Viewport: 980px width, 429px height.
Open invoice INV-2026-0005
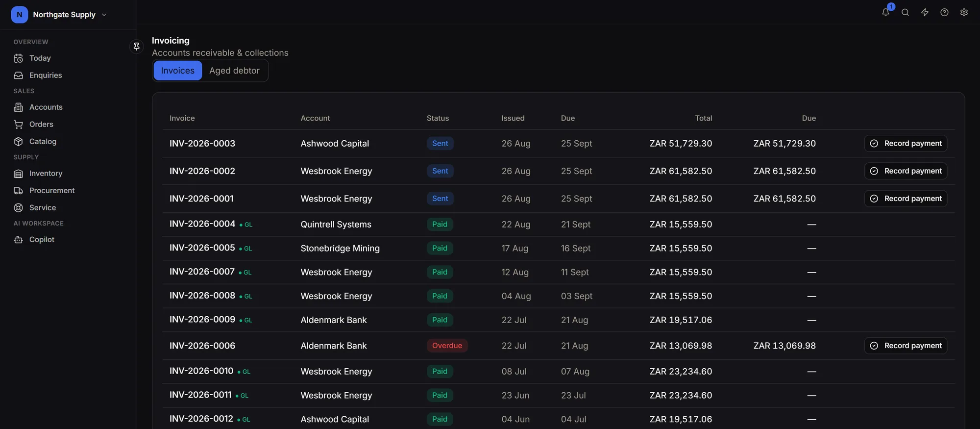202,248
